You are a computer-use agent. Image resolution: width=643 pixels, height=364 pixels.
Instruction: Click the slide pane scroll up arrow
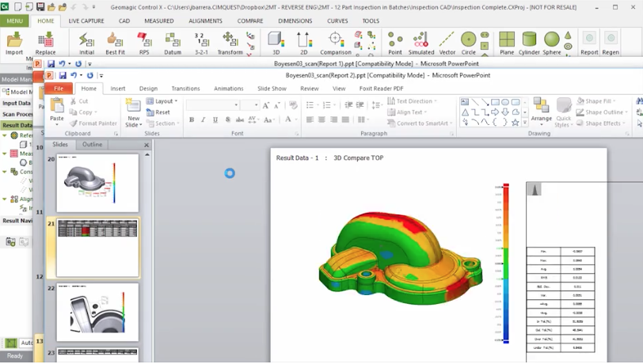pyautogui.click(x=147, y=154)
